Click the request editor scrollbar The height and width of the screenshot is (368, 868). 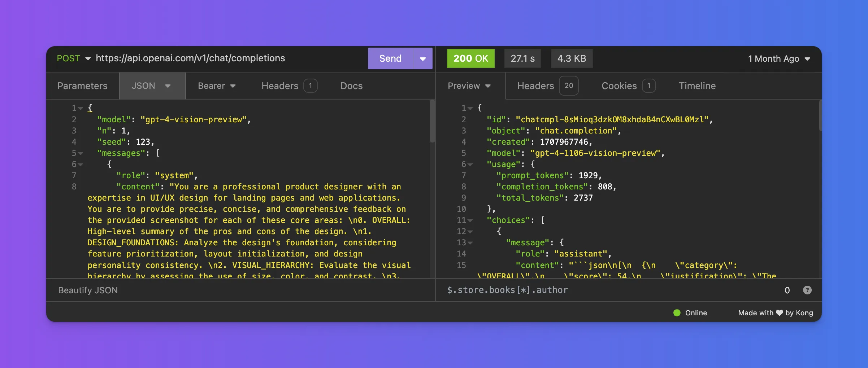click(x=432, y=121)
